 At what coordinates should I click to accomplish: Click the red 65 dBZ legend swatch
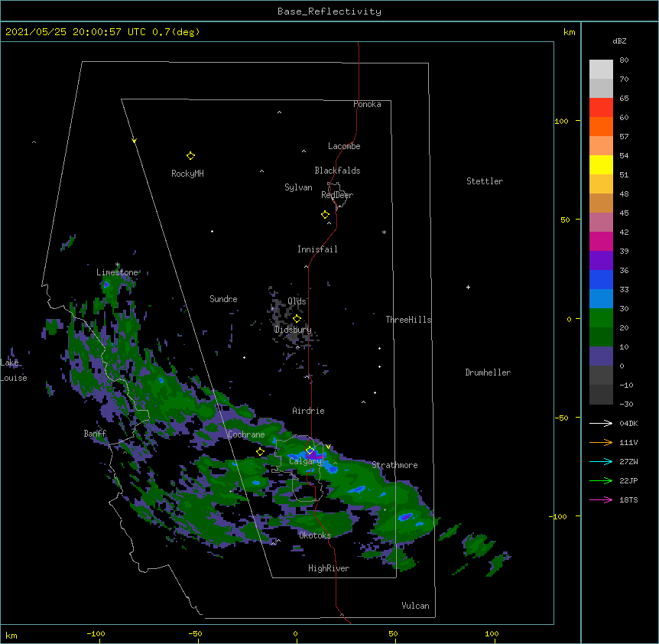pyautogui.click(x=601, y=107)
